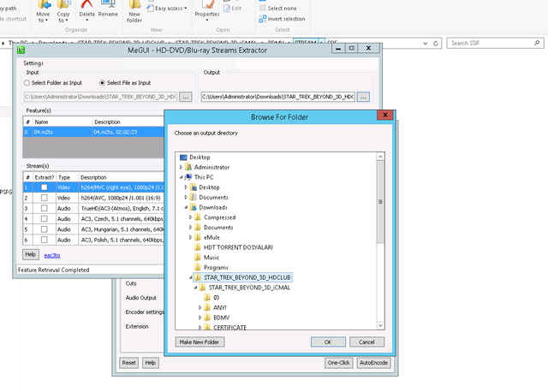Refresh the Explorer address bar
This screenshot has width=548, height=392.
click(x=436, y=44)
